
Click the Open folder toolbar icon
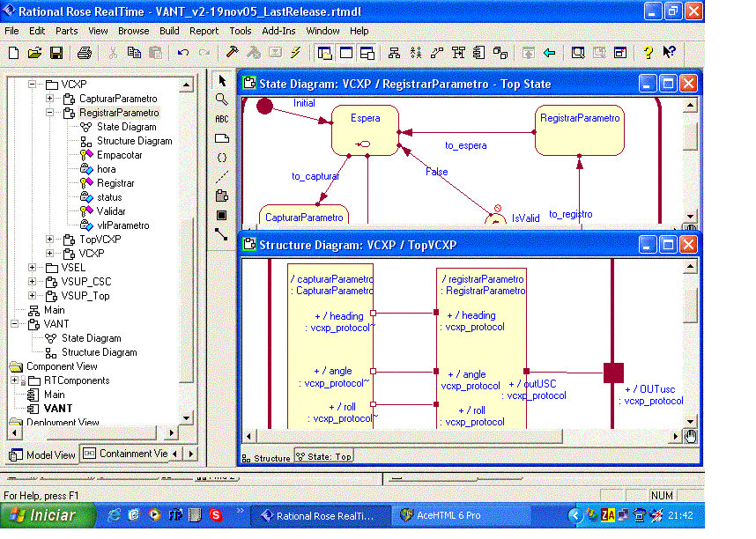pos(34,53)
